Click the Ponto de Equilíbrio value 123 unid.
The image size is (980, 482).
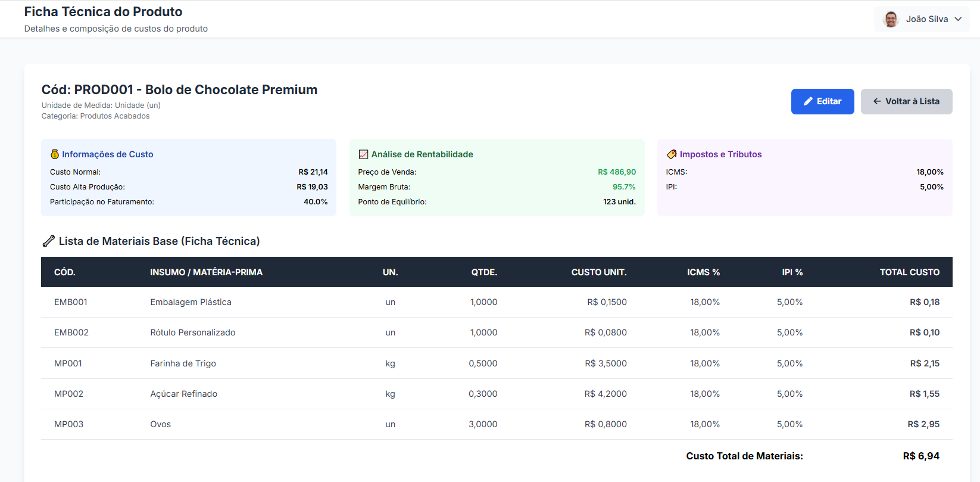point(619,202)
